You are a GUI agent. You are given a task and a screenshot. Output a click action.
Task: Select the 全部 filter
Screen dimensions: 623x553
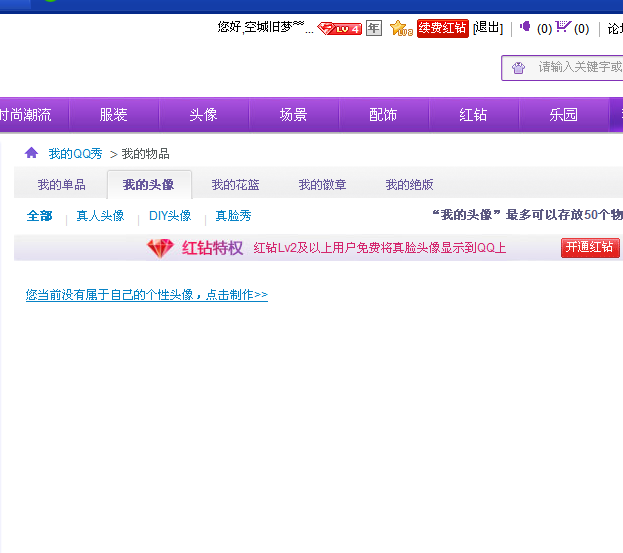click(39, 216)
